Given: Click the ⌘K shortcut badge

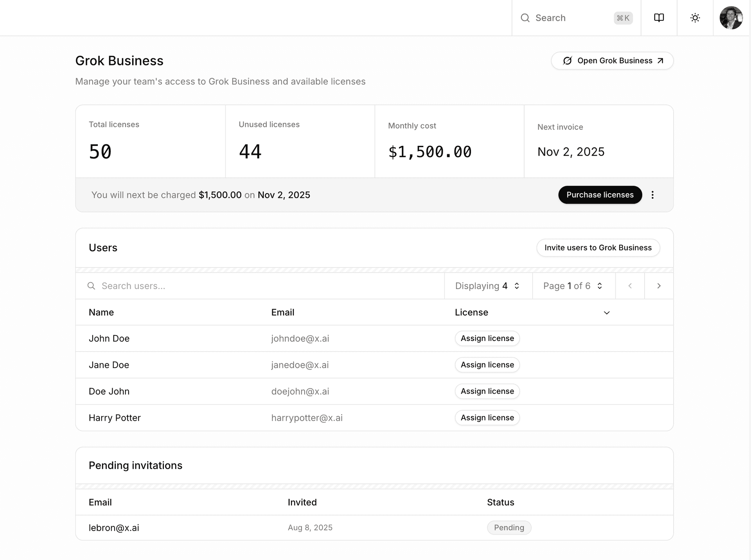Looking at the screenshot, I should point(623,18).
